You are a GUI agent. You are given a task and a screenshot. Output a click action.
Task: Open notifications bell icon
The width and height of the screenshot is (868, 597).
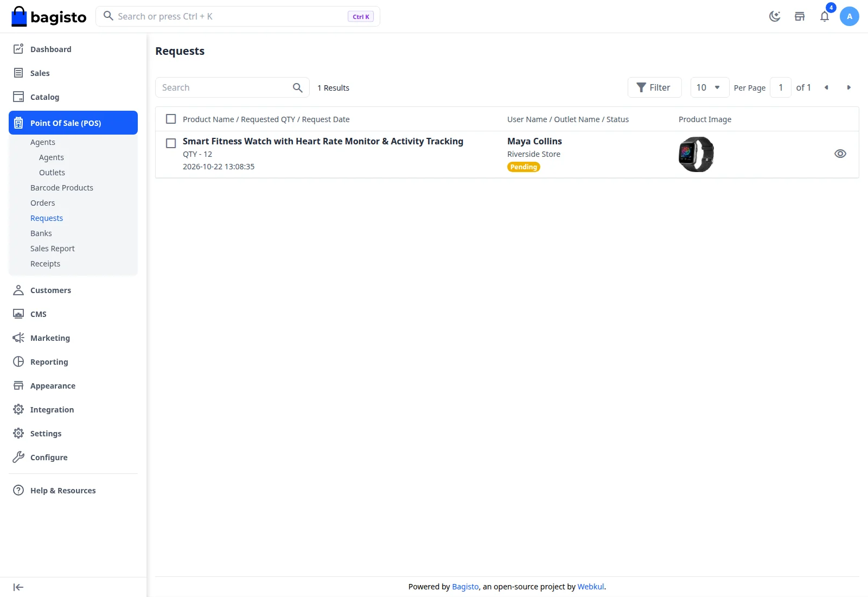click(825, 16)
